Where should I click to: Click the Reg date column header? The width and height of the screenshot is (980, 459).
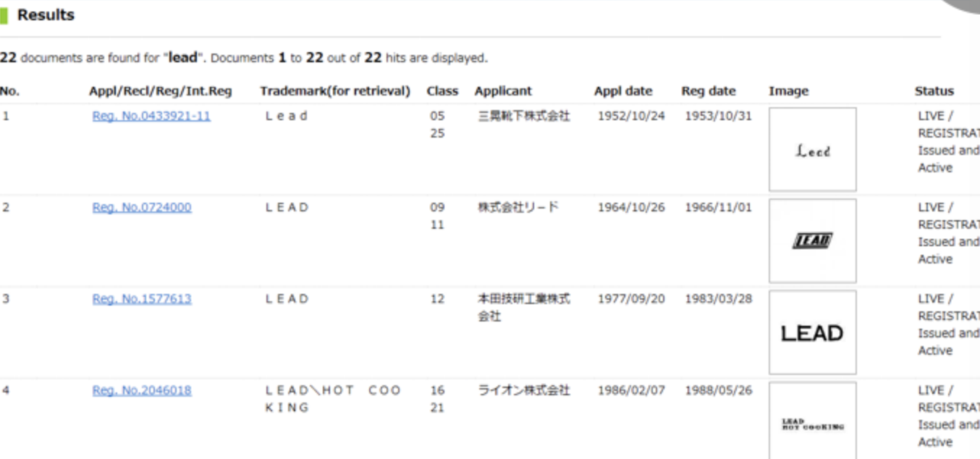708,91
